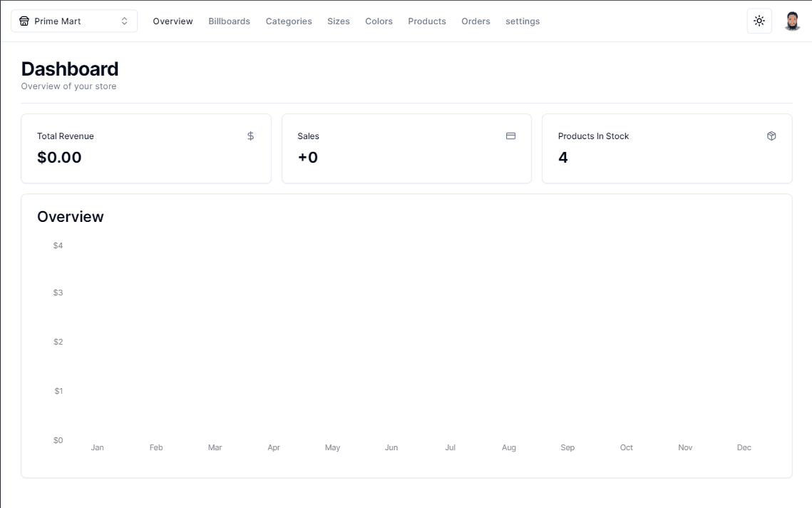Click the Dashboard heading

click(x=70, y=68)
